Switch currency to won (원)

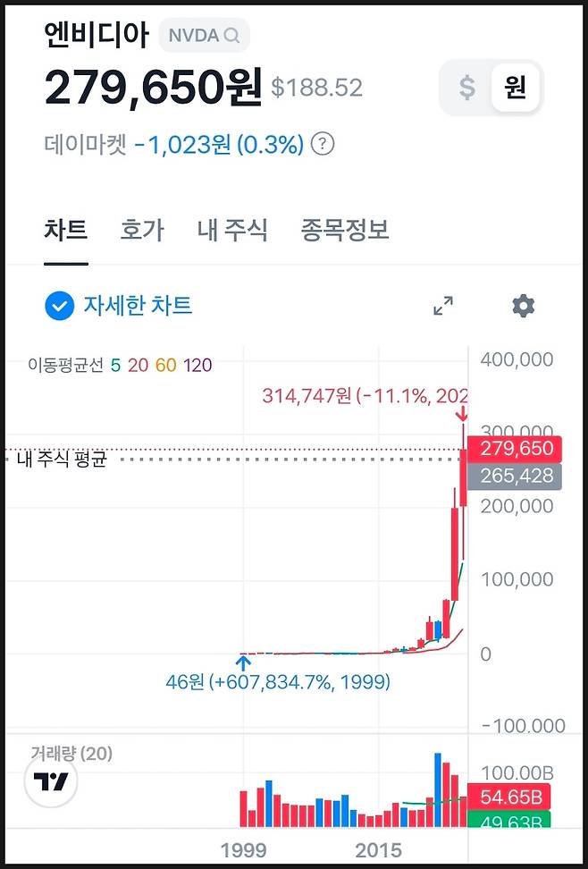(515, 88)
